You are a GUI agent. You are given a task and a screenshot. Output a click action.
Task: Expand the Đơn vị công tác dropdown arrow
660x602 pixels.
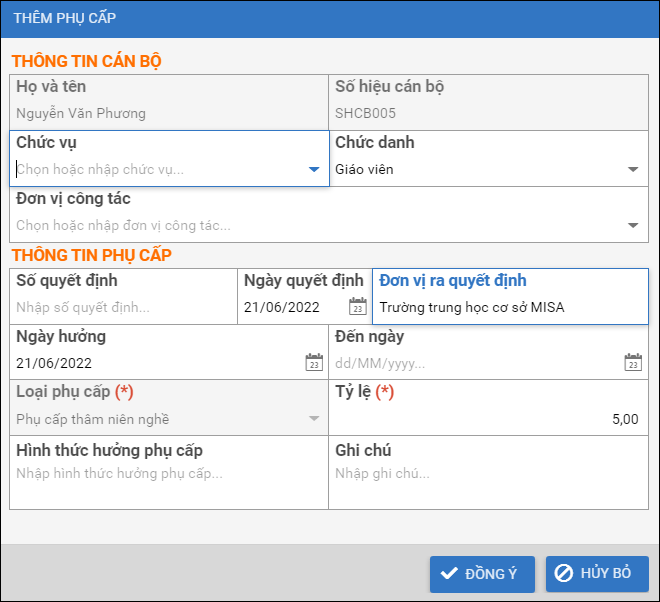click(633, 226)
